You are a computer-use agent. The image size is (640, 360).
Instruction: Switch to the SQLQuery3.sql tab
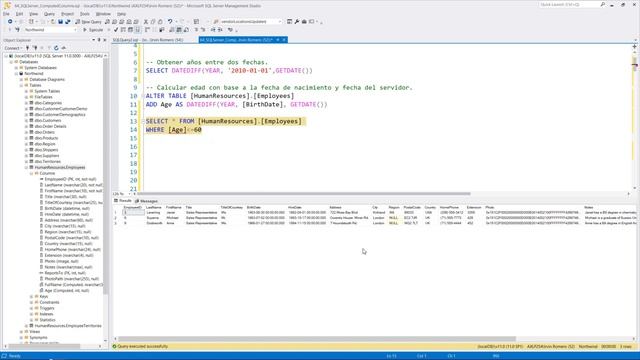point(148,40)
